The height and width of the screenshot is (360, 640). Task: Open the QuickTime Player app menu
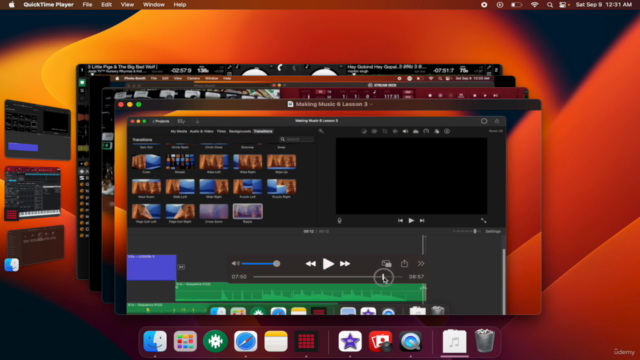pos(49,4)
